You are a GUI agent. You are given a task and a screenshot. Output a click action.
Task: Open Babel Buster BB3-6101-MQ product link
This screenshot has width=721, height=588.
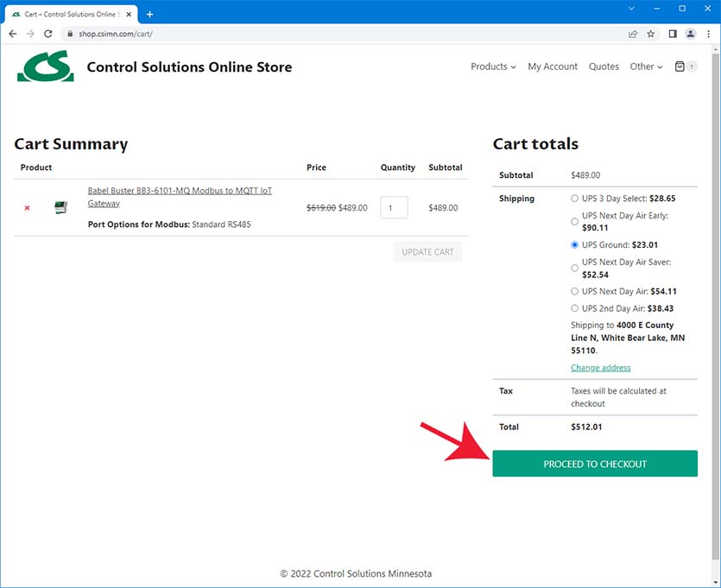[x=180, y=197]
